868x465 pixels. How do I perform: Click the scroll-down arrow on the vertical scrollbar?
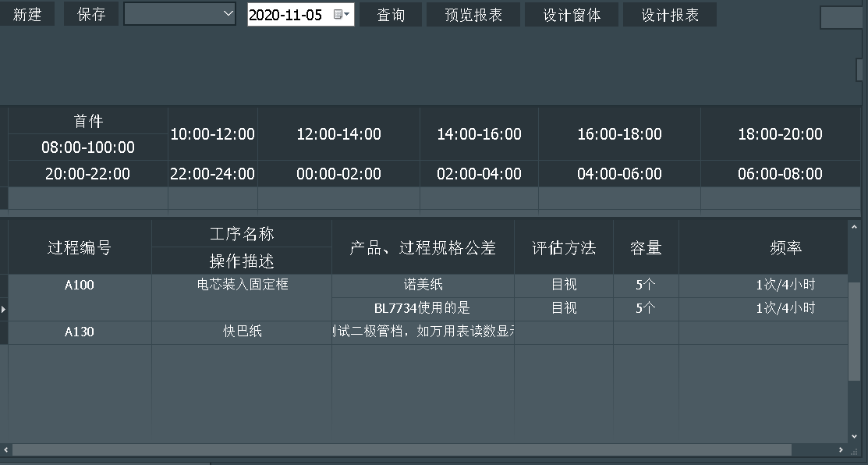tap(852, 438)
